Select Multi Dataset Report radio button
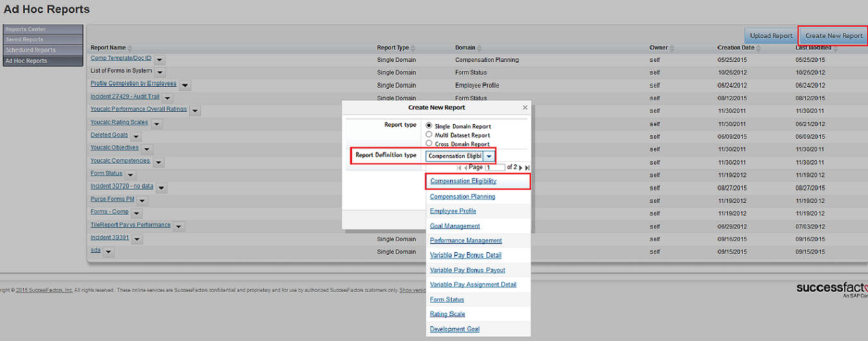 coord(429,135)
